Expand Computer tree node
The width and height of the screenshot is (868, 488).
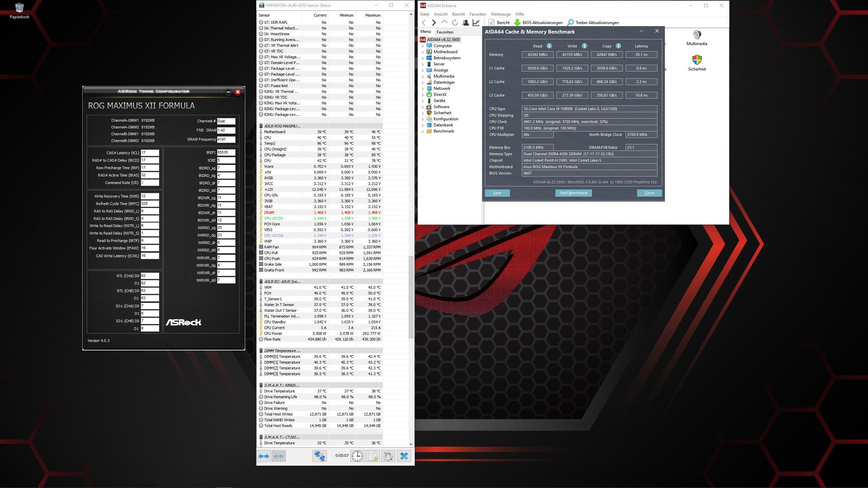coord(423,46)
